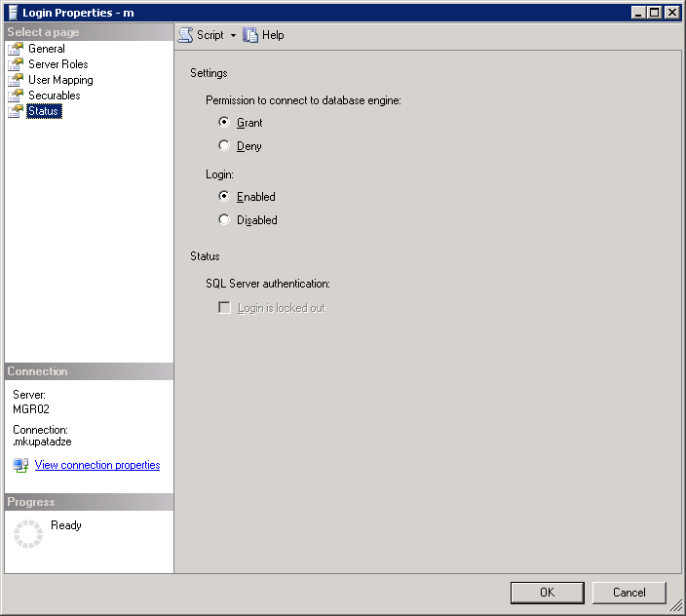Open the Script dropdown arrow
Image resolution: width=686 pixels, height=616 pixels.
pyautogui.click(x=234, y=35)
